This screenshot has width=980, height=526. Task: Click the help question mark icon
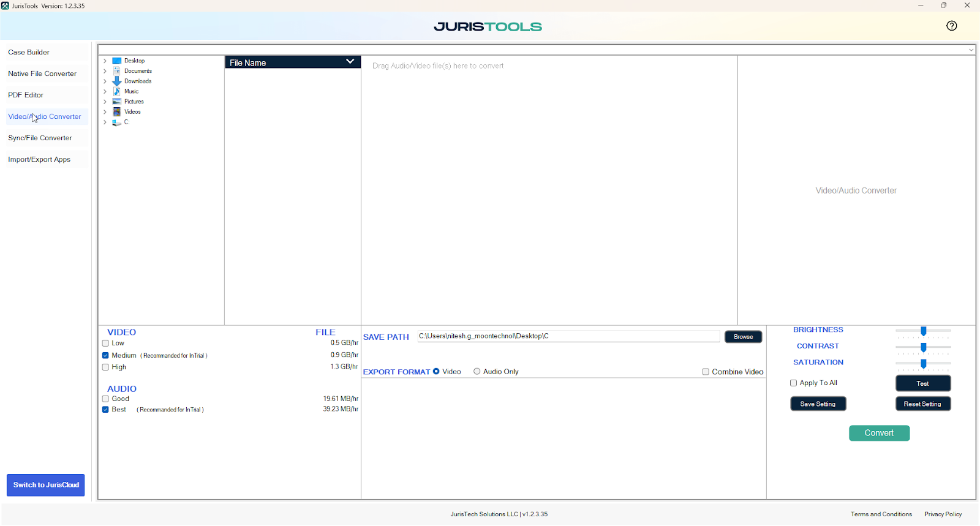951,26
